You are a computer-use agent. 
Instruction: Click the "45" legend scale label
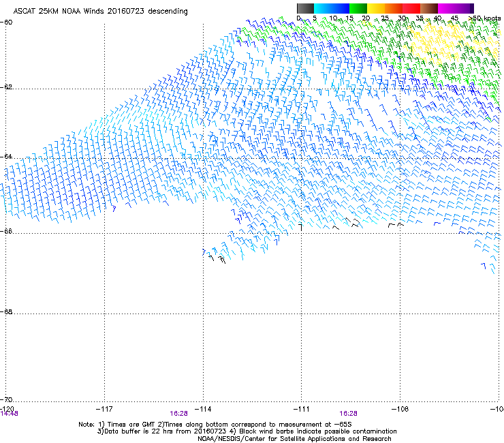454,18
